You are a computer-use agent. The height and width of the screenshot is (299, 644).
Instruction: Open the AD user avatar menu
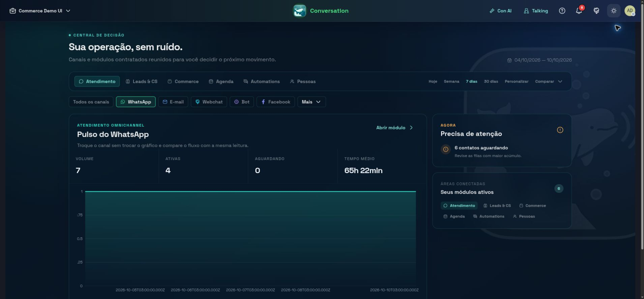tap(630, 11)
